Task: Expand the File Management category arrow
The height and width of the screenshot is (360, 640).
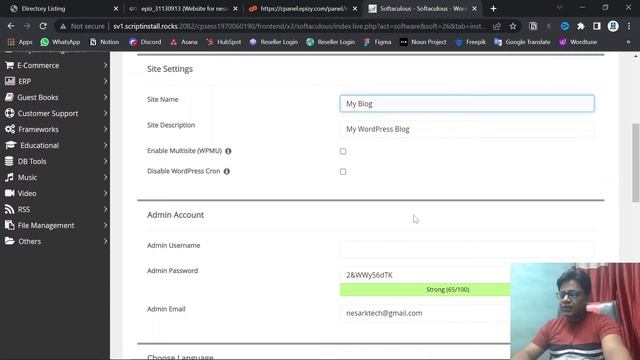Action: [105, 225]
